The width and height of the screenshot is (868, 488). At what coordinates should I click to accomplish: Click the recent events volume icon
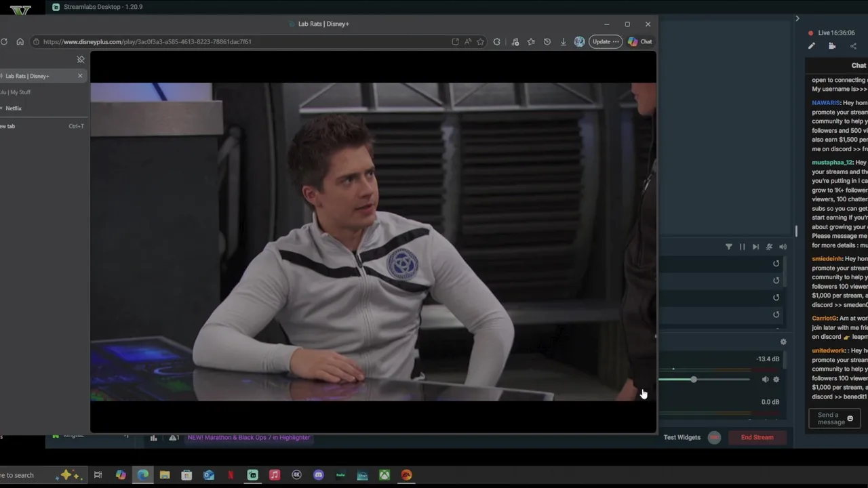coord(783,247)
